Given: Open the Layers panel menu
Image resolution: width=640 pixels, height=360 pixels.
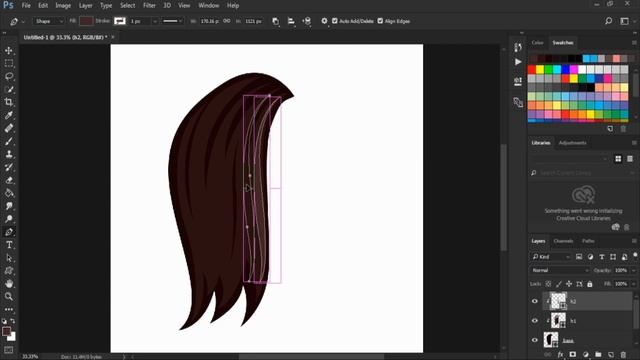Looking at the screenshot, I should [x=634, y=241].
